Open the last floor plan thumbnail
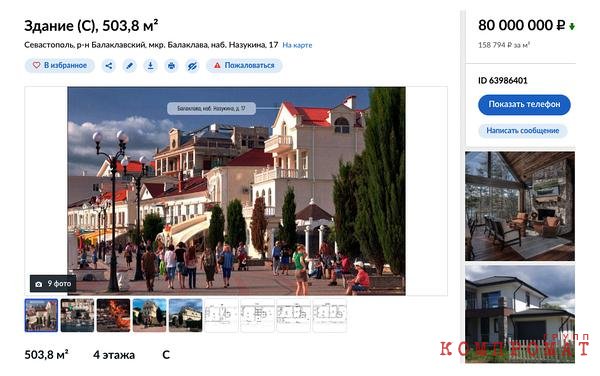Screen dimensions: 600x376 click(329, 315)
